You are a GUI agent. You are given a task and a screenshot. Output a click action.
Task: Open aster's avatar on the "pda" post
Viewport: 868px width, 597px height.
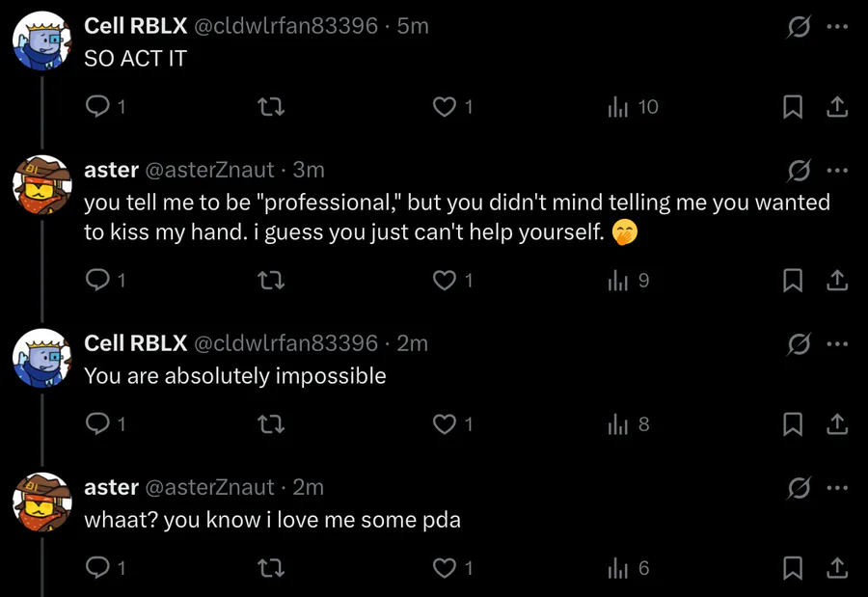[x=41, y=502]
